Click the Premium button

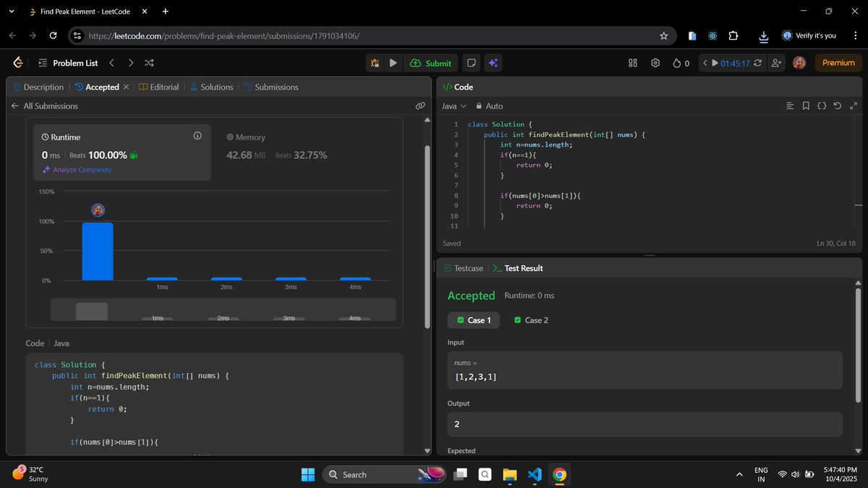tap(838, 63)
